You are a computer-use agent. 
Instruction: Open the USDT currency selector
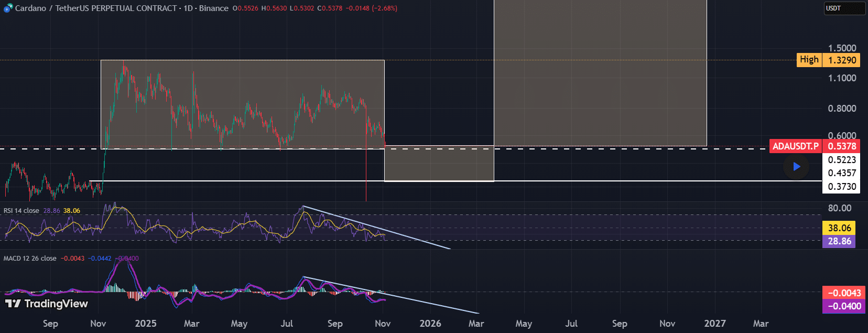pos(844,8)
